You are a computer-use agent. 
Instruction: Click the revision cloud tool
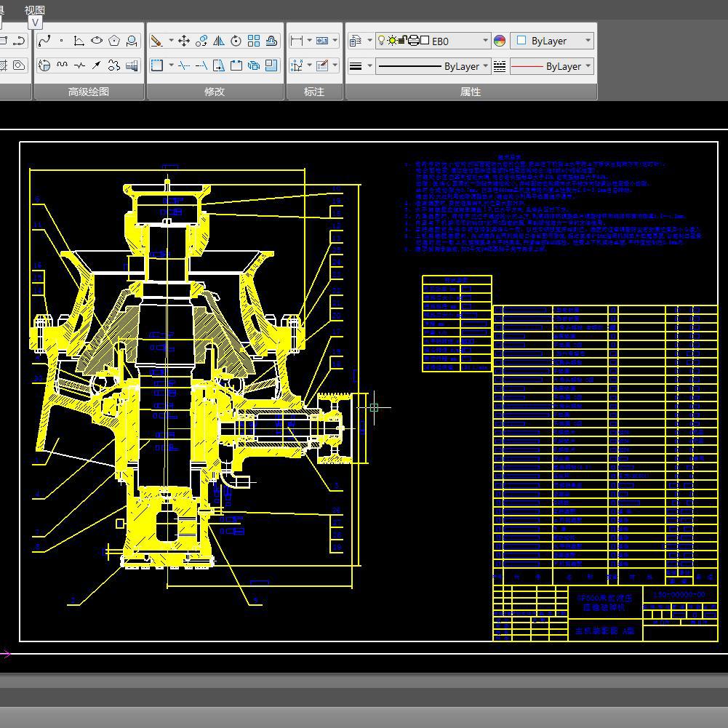point(114,65)
